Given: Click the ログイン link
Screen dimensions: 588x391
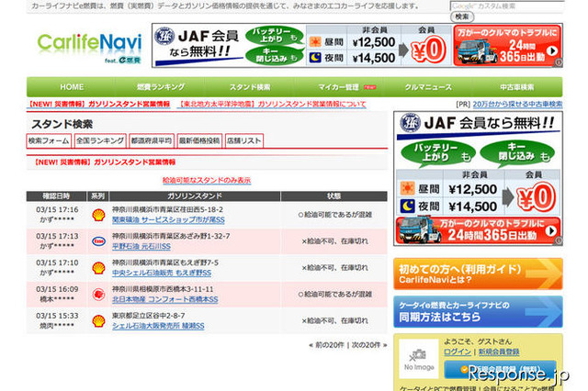Looking at the screenshot, I should click(x=458, y=352).
